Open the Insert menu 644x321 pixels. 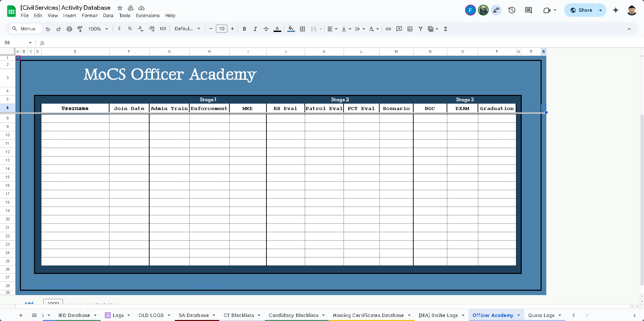69,15
